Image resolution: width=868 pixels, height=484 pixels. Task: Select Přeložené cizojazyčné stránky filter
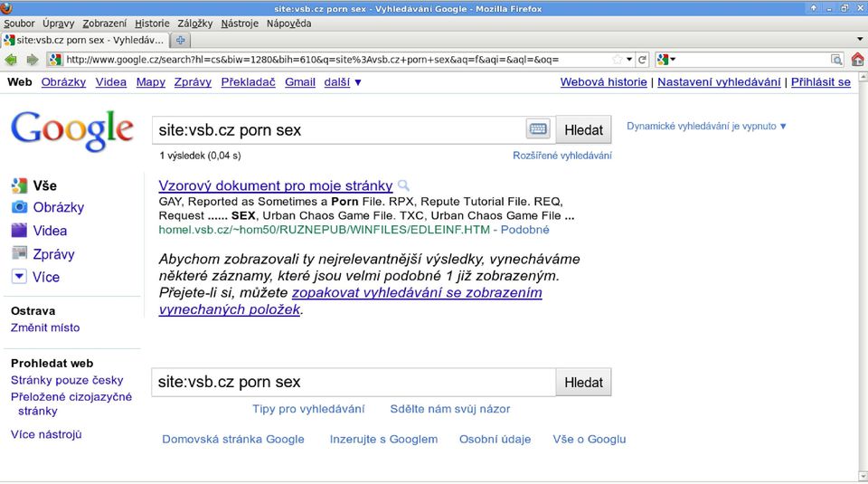tap(71, 403)
